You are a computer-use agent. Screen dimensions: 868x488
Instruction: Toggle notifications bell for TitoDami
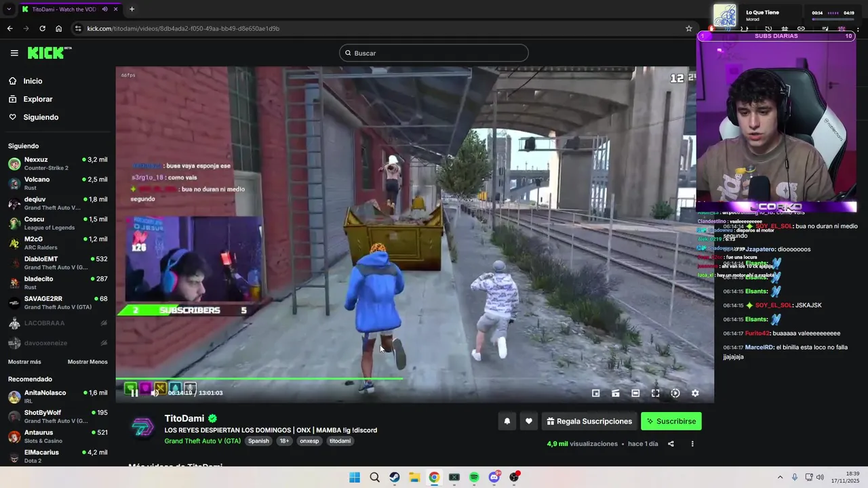(507, 421)
